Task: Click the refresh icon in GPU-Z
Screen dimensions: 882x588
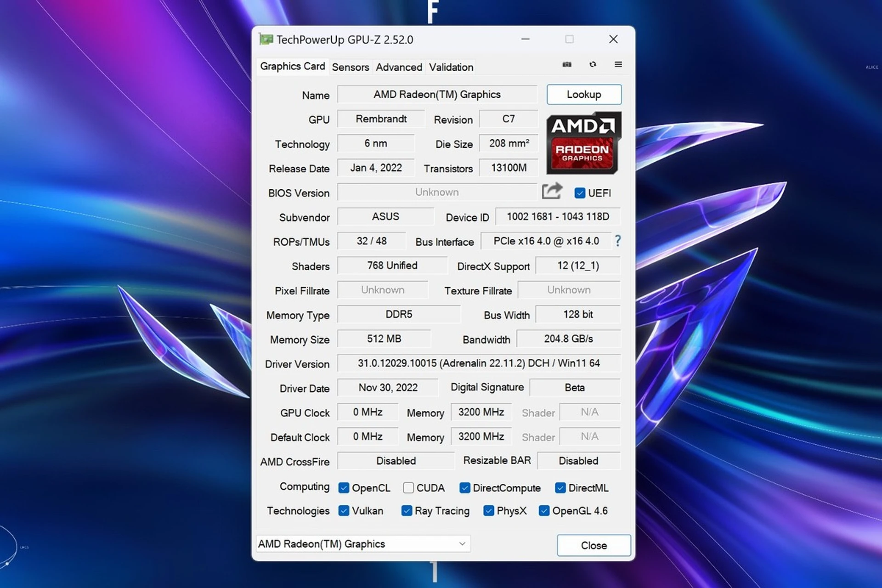Action: tap(593, 64)
